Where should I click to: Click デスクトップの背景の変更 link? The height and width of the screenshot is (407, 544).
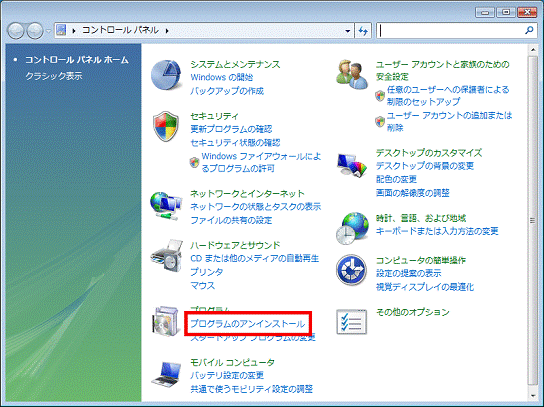pyautogui.click(x=425, y=166)
